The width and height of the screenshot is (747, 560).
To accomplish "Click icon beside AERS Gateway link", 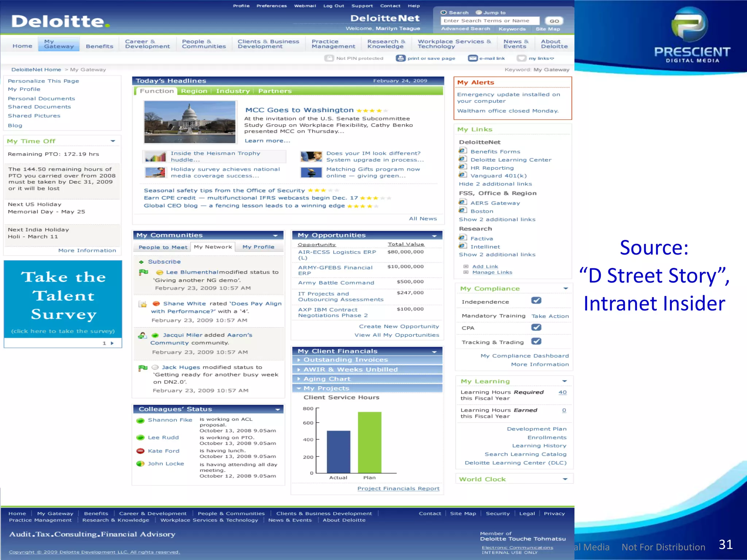I will point(462,202).
